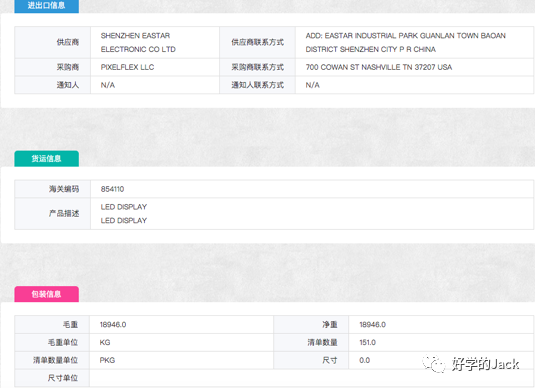This screenshot has height=388, width=535.
Task: Click the second LED DISPLAY description line
Action: 124,220
